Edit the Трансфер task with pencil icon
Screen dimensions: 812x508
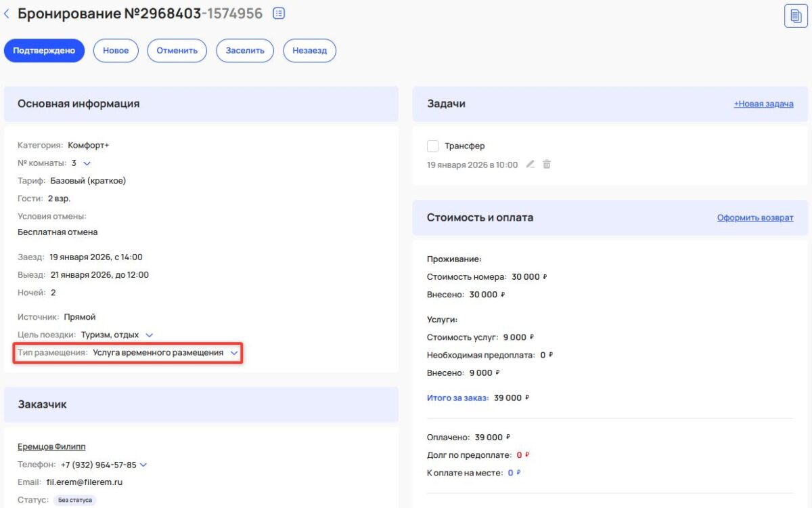tap(531, 165)
